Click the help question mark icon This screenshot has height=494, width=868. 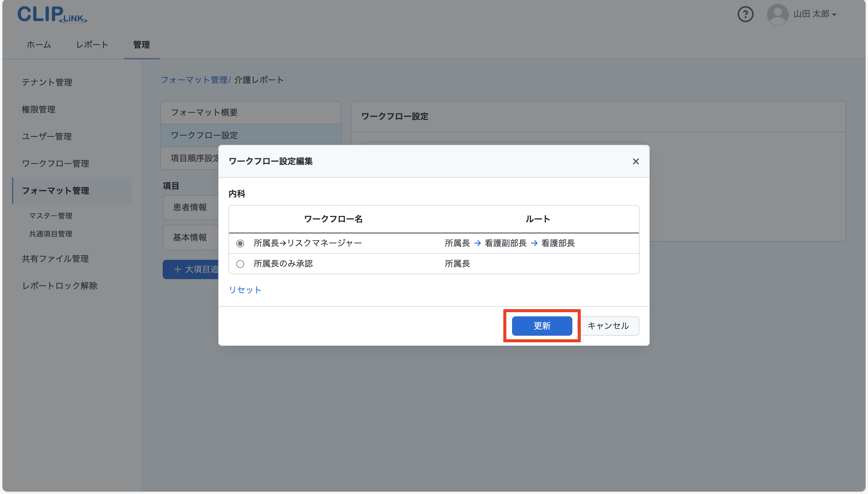point(745,14)
